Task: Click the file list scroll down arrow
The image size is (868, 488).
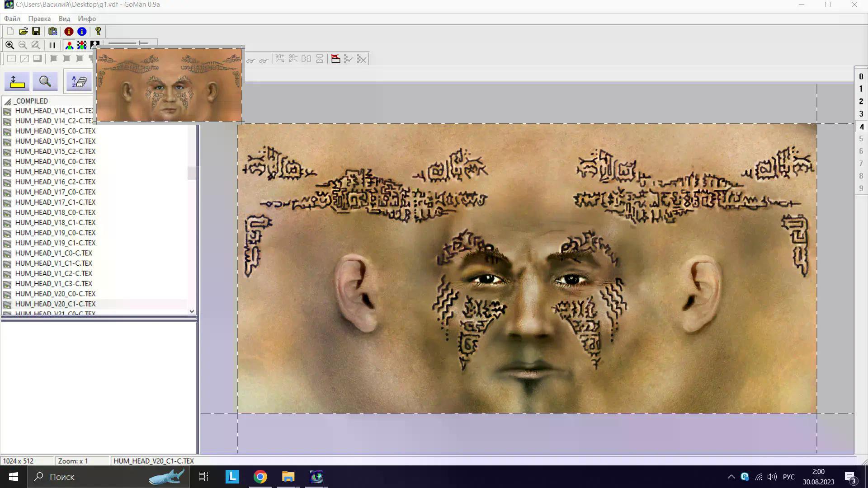Action: 192,311
